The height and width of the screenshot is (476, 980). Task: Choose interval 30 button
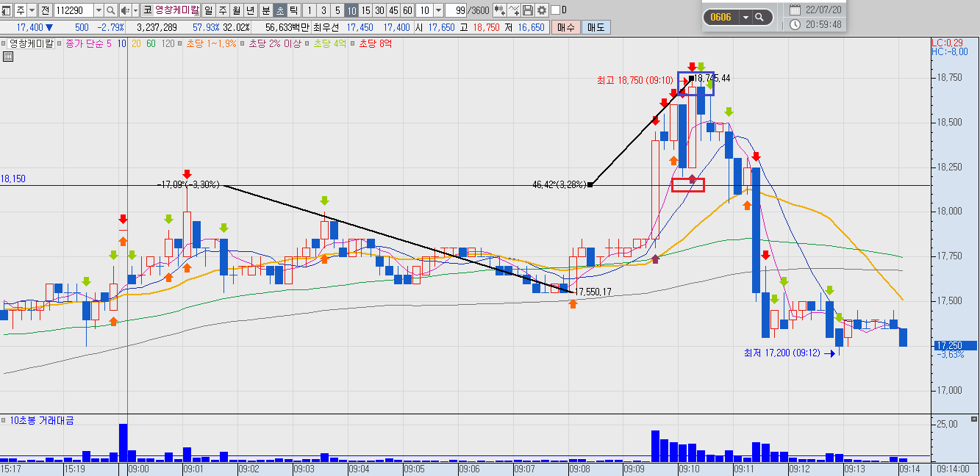tap(379, 10)
